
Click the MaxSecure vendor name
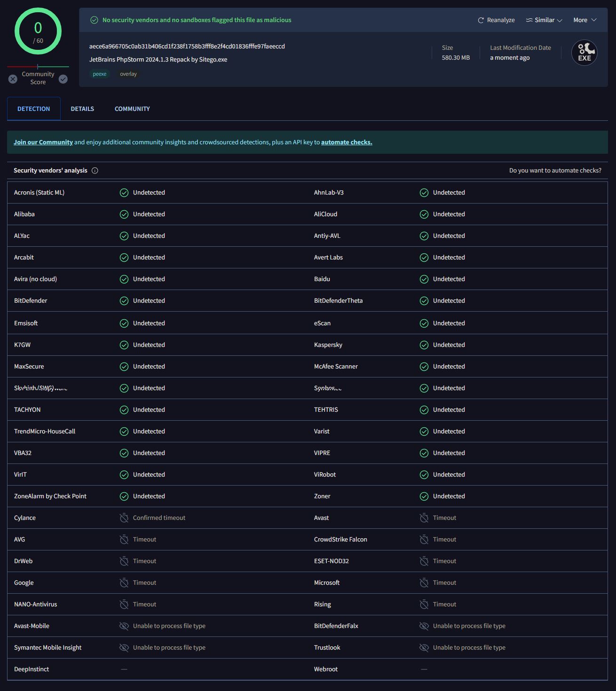pyautogui.click(x=29, y=367)
